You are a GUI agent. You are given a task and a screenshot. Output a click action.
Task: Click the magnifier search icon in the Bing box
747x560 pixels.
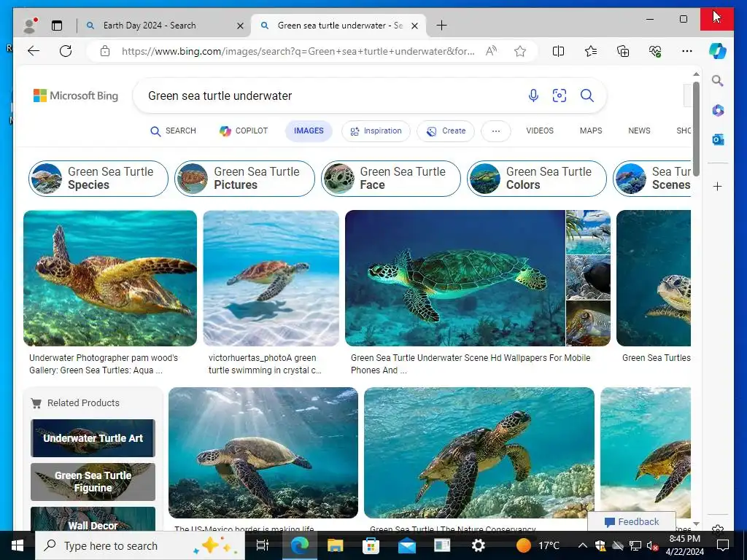(587, 96)
